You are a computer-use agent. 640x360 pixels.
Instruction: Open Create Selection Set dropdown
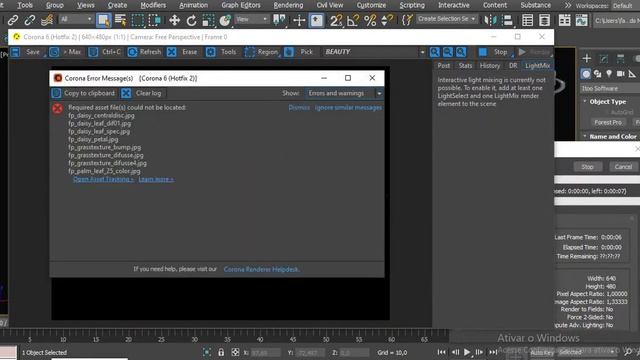[447, 19]
